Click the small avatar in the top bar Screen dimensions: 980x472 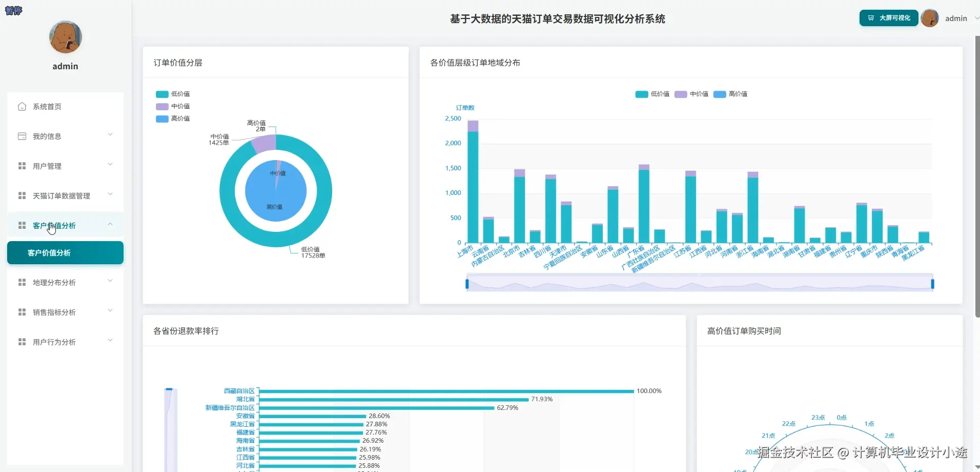point(930,18)
